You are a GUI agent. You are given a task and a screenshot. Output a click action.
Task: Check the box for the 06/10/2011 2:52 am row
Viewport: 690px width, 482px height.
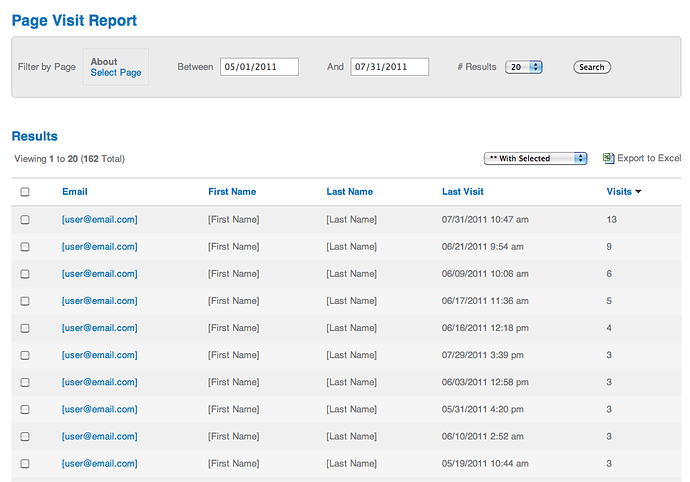(x=25, y=436)
